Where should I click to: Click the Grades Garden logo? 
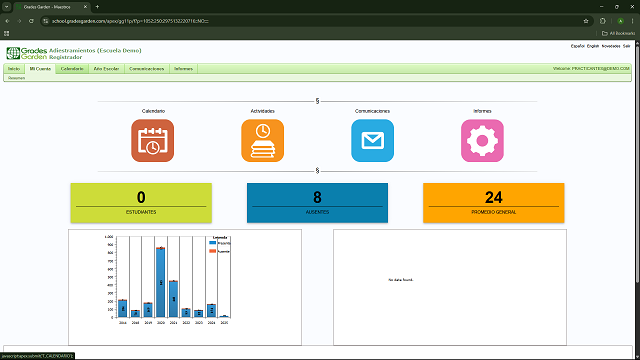pos(27,53)
